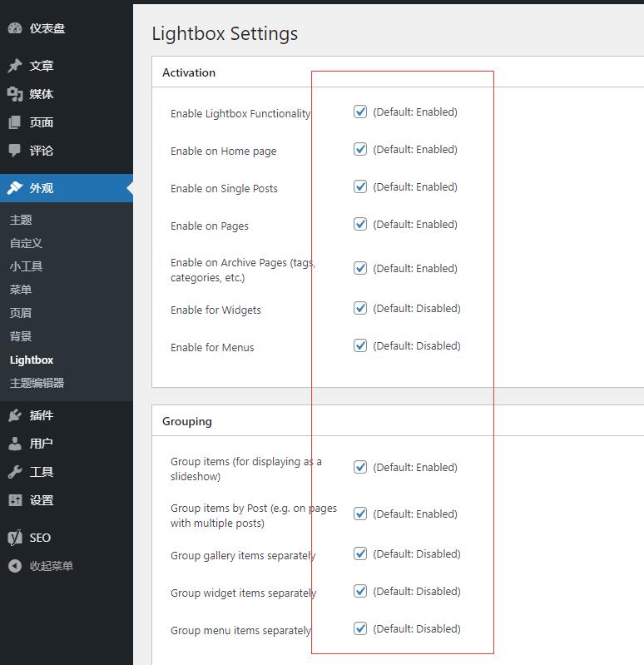Uncheck Group items for slideshow checkbox

pyautogui.click(x=360, y=467)
